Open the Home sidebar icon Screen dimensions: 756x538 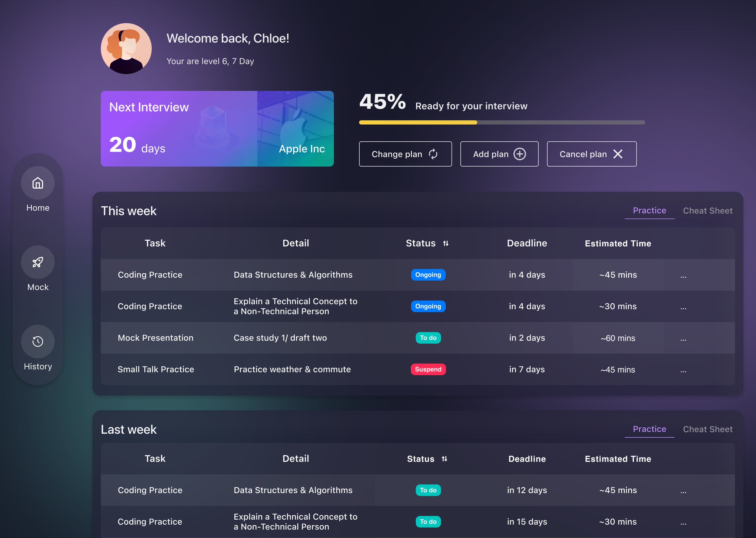point(38,183)
